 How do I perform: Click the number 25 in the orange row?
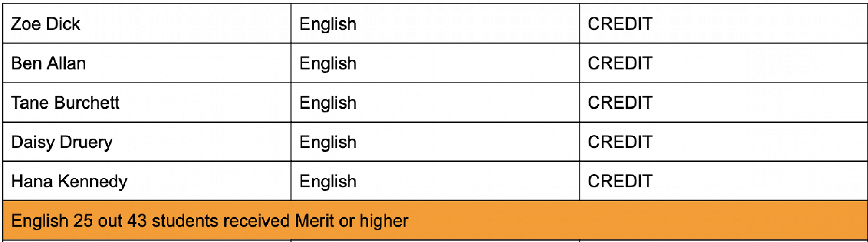click(83, 221)
